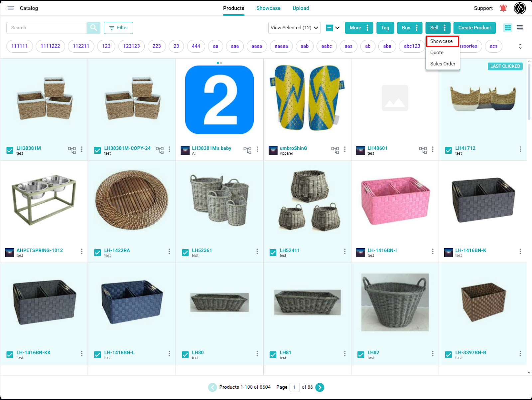Uncheck the LH52361 product checkbox
The image size is (532, 400).
tap(185, 253)
